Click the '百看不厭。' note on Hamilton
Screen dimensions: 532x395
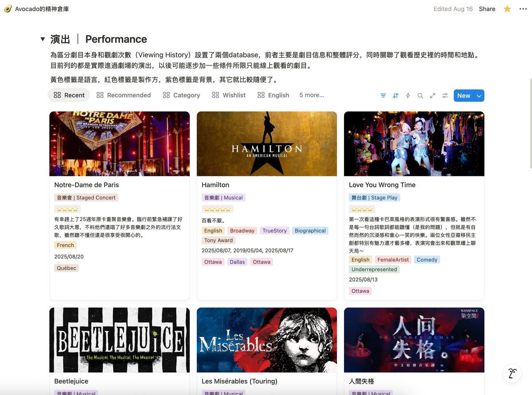point(213,221)
